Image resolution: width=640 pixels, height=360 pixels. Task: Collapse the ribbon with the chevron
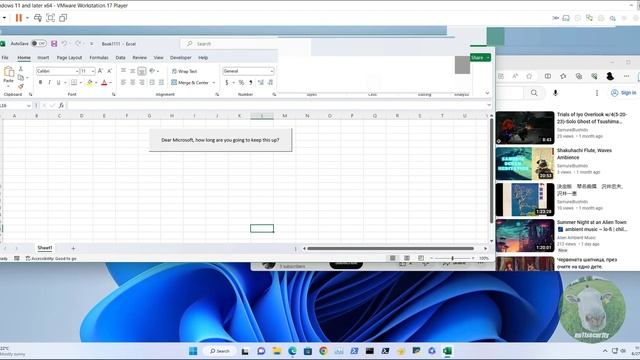coord(487,93)
